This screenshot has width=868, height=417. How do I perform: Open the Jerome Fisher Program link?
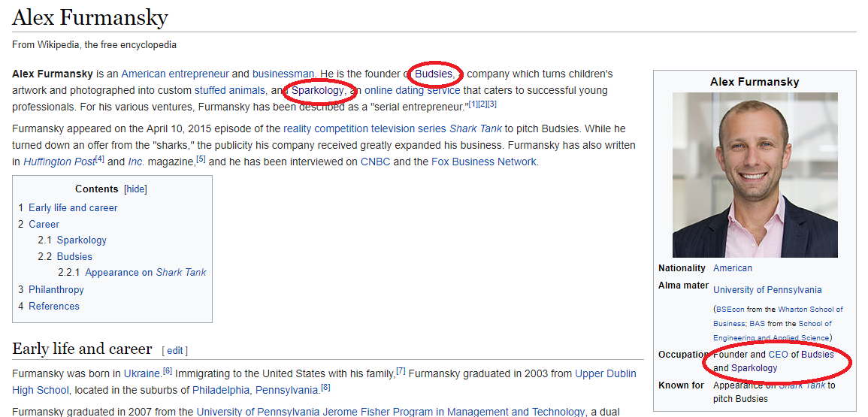[390, 412]
